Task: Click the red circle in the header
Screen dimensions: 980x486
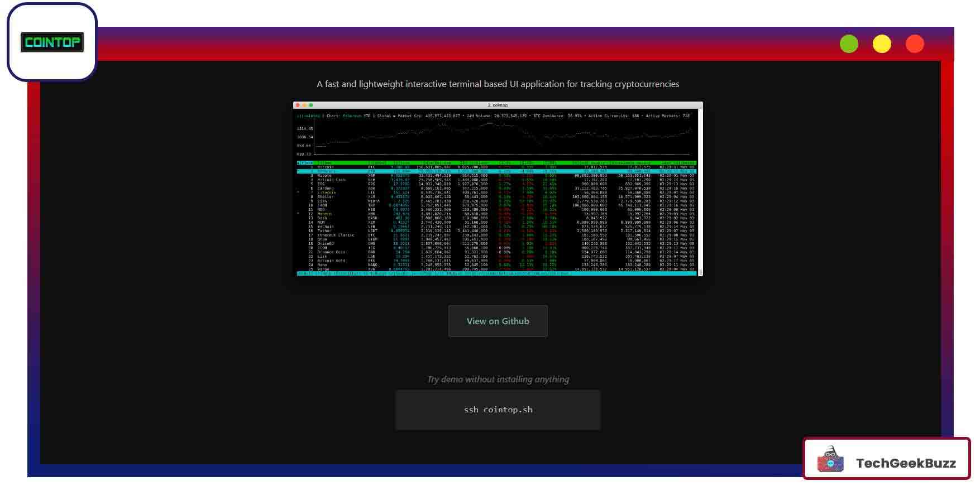Action: [915, 44]
